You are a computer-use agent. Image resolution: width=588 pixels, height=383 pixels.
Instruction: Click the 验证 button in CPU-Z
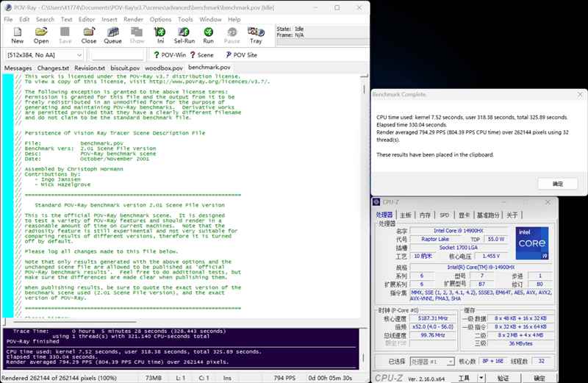coord(503,378)
